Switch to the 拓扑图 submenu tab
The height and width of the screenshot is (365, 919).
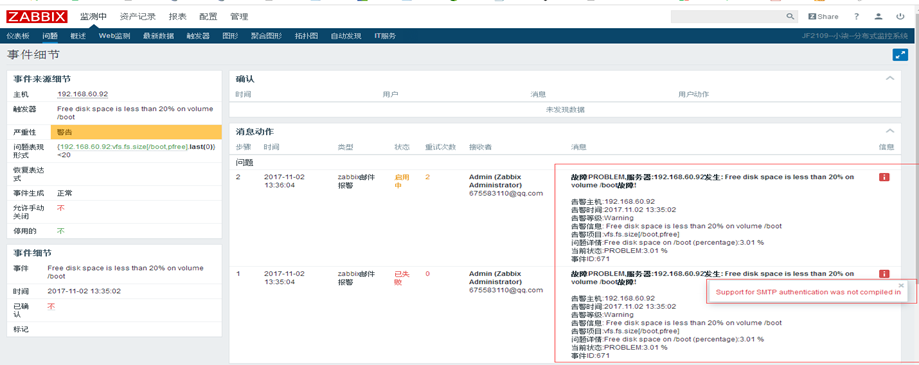coord(307,36)
